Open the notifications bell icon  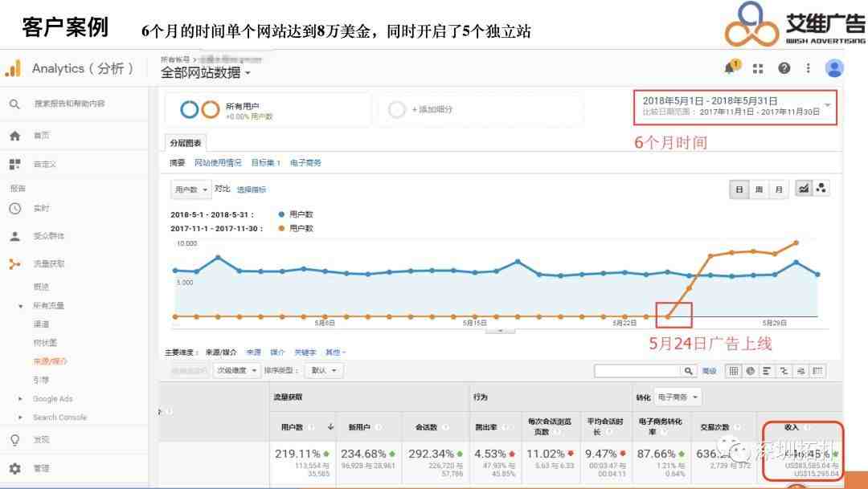(731, 67)
